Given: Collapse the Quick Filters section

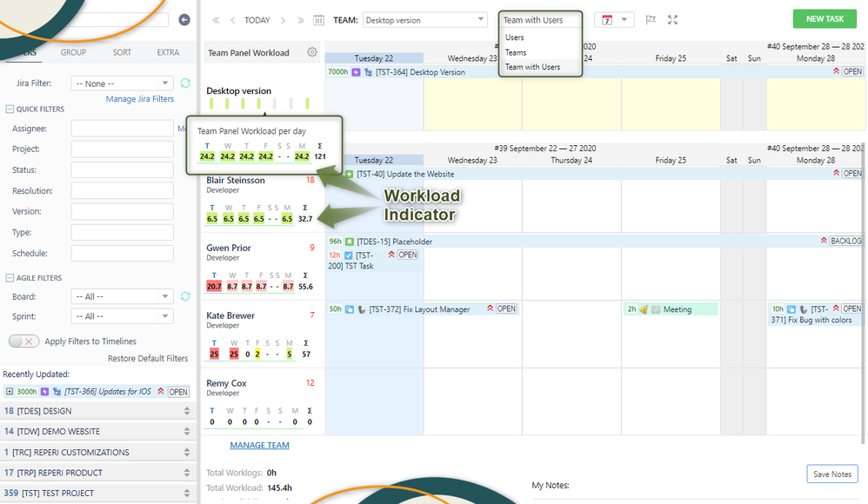Looking at the screenshot, I should 10,109.
